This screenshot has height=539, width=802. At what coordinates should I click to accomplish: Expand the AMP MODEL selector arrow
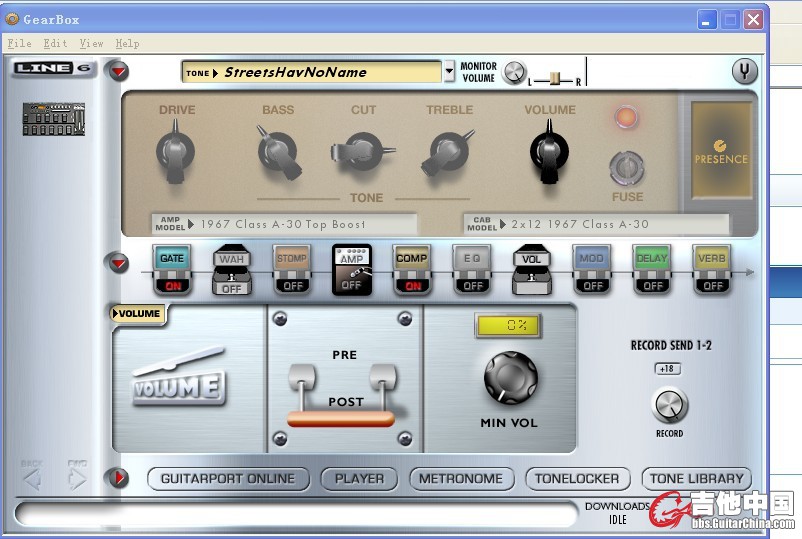[x=191, y=224]
